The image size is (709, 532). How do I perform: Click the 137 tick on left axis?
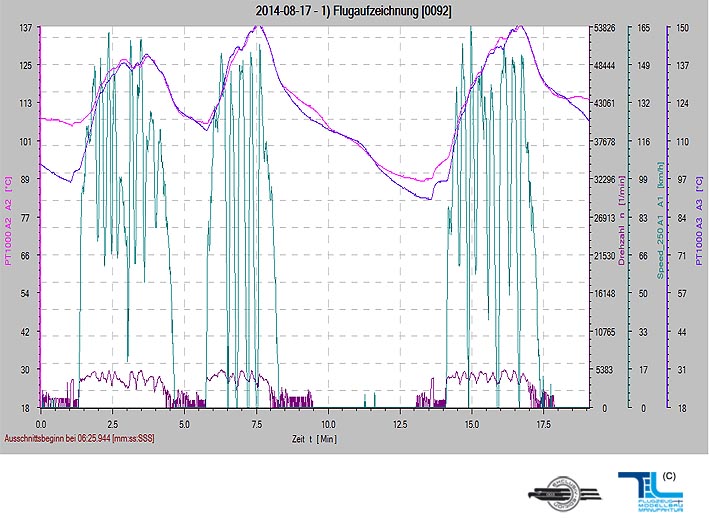25,28
